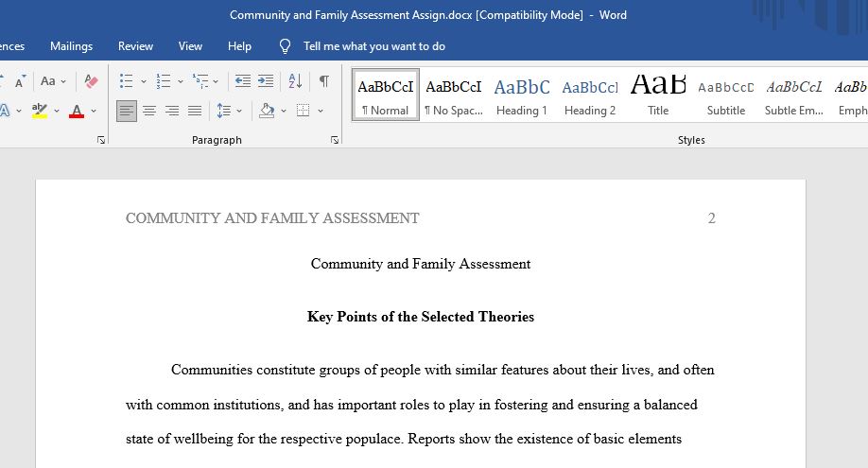The image size is (868, 468).
Task: Click the Clear All Formatting eraser icon
Action: (91, 81)
